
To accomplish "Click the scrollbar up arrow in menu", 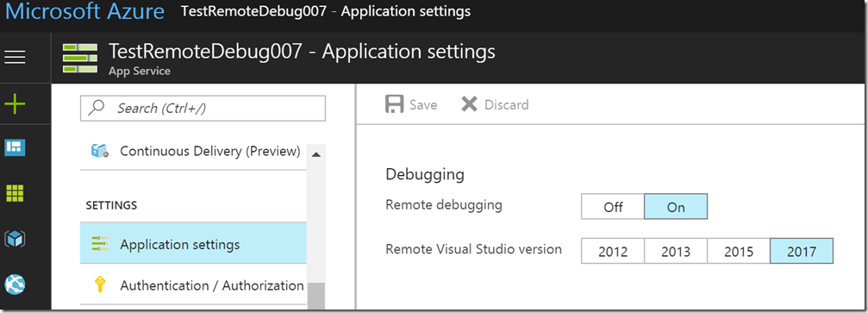I will pos(316,154).
